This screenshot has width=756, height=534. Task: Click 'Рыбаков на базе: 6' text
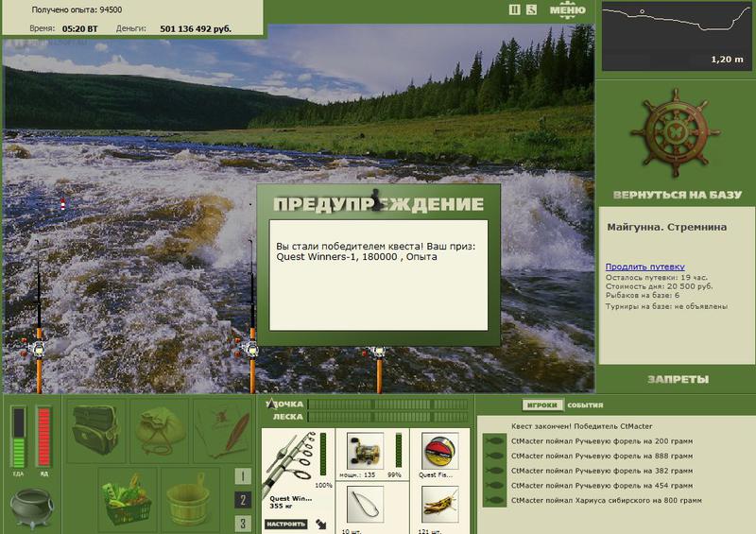point(643,295)
